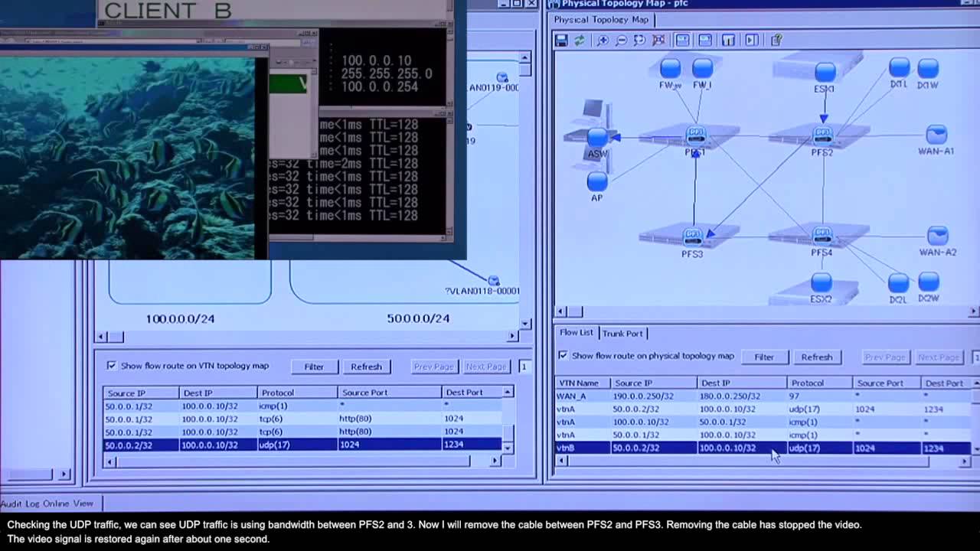Sort VTN flow table by Source IP
Viewport: 980px width, 551px height.
pyautogui.click(x=141, y=393)
